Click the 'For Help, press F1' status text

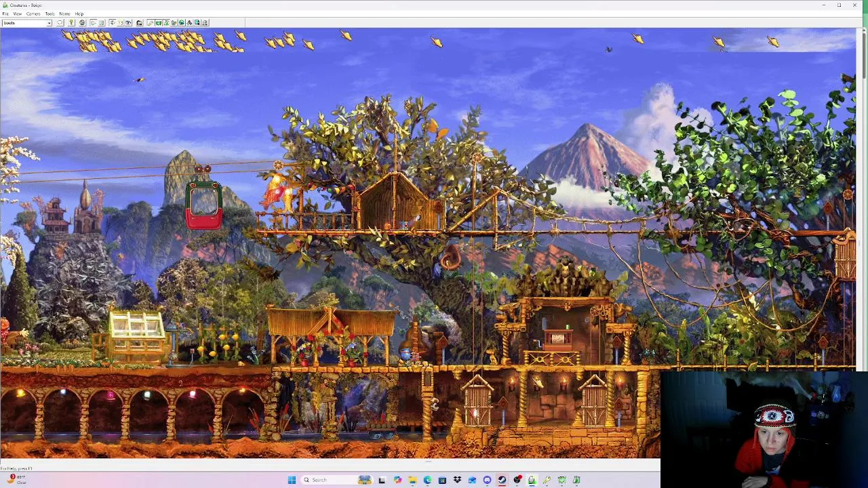16,468
